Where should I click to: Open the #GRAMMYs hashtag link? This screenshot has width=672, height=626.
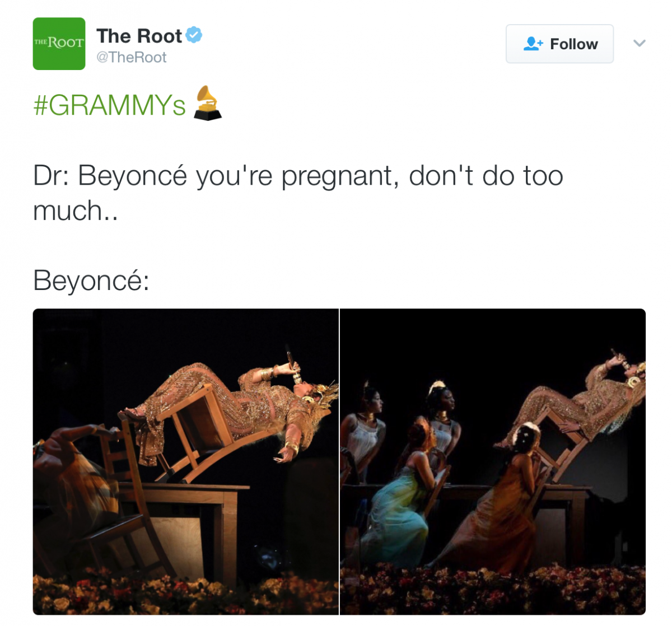point(110,105)
